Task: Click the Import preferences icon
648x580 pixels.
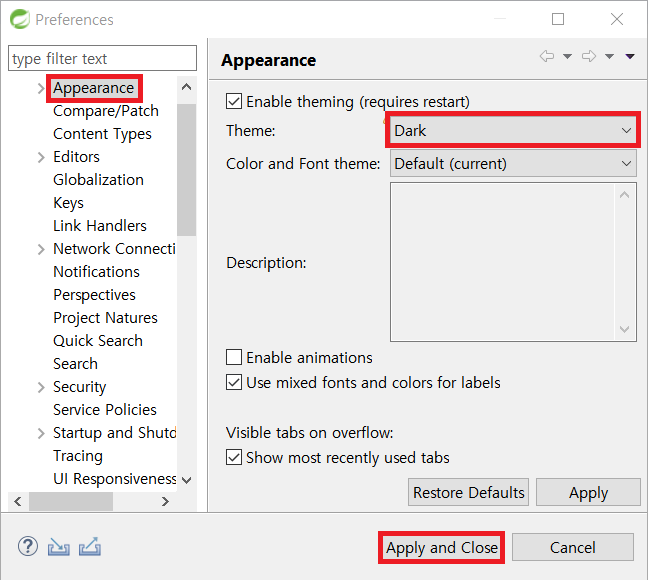Action: [58, 547]
